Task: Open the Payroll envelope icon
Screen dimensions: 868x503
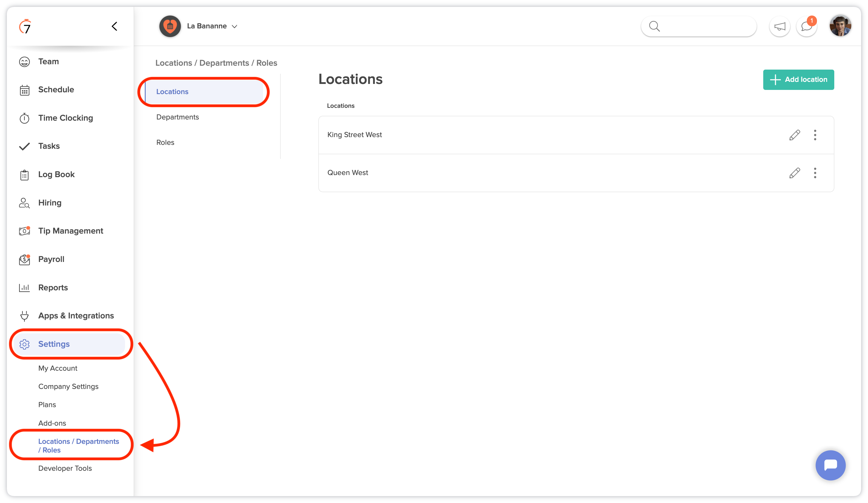Action: (24, 259)
